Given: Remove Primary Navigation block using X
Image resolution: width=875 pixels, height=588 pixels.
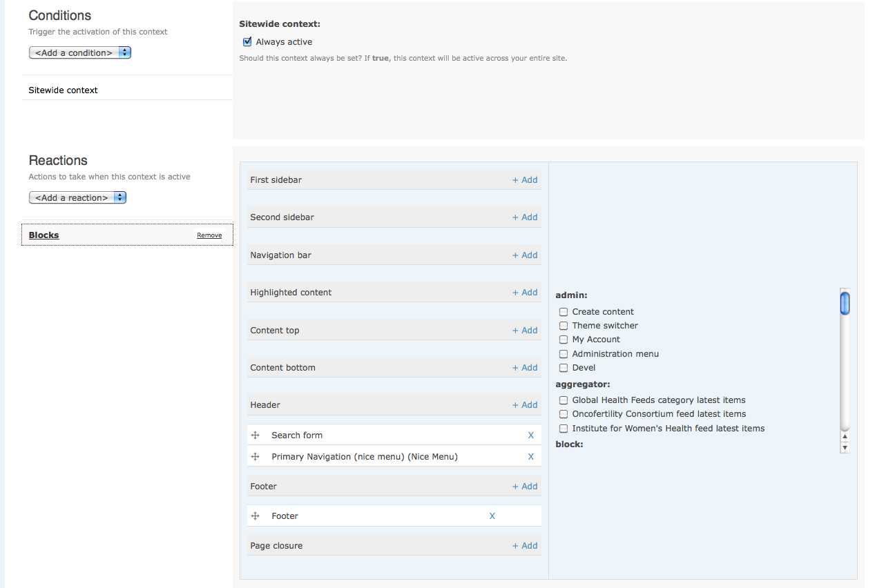Looking at the screenshot, I should (531, 457).
